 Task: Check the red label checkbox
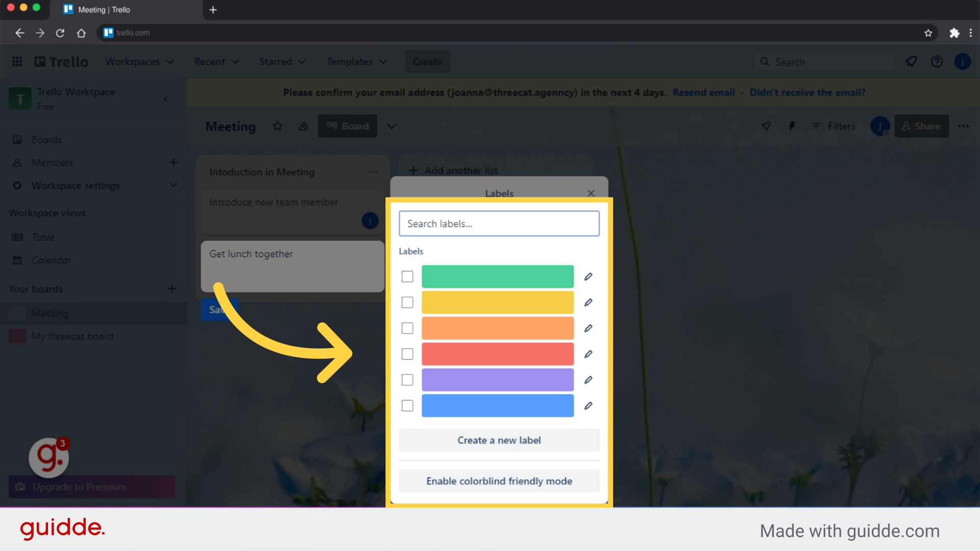pyautogui.click(x=407, y=354)
